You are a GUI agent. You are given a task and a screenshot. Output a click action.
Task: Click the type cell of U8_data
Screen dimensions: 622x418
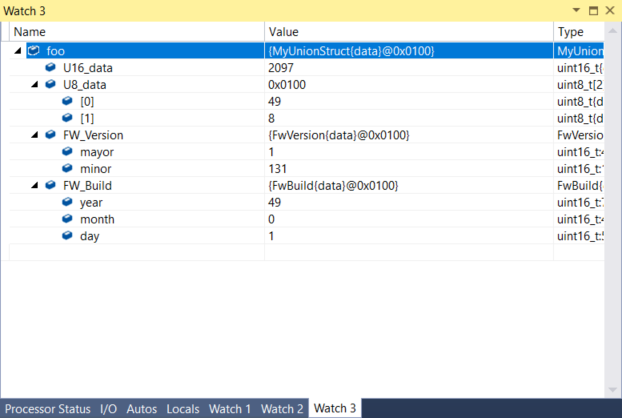tap(579, 84)
